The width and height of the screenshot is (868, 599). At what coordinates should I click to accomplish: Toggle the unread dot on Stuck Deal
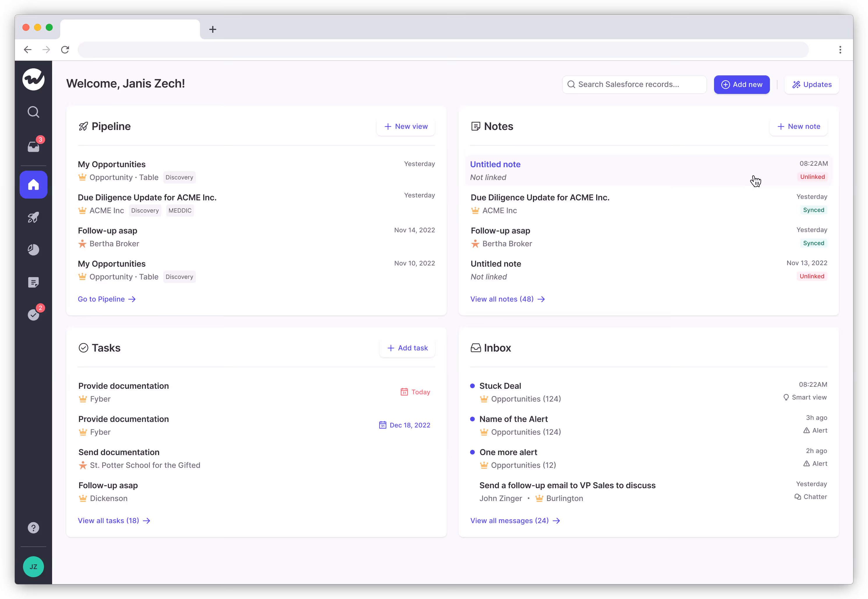[x=472, y=386]
